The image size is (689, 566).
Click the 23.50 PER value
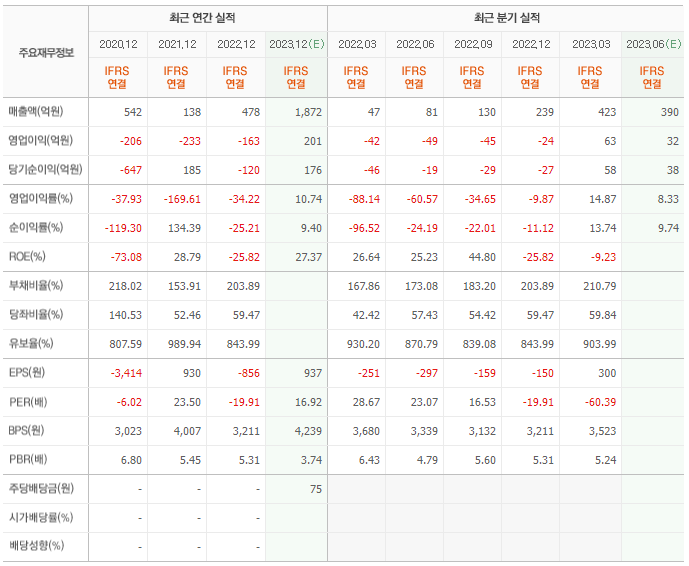point(187,403)
